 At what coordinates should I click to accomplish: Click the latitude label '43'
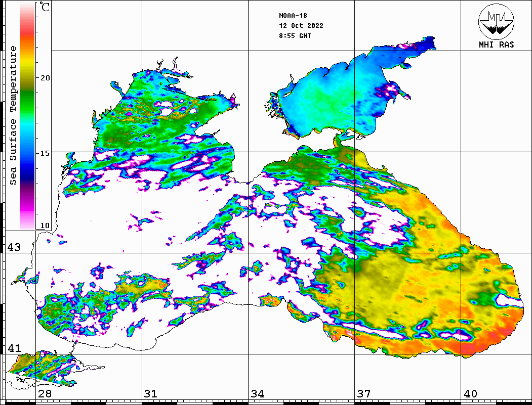tap(14, 247)
